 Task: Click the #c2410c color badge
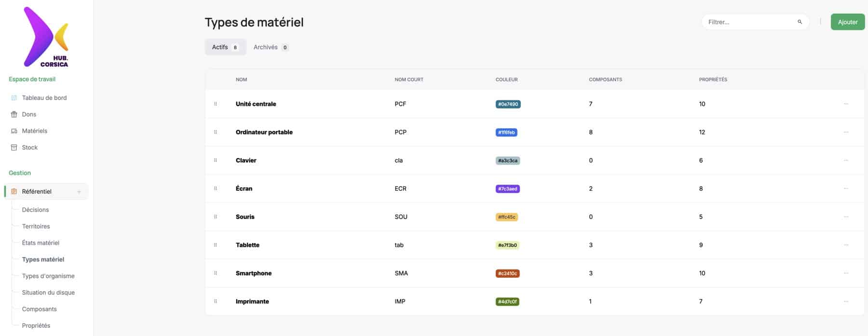(508, 273)
